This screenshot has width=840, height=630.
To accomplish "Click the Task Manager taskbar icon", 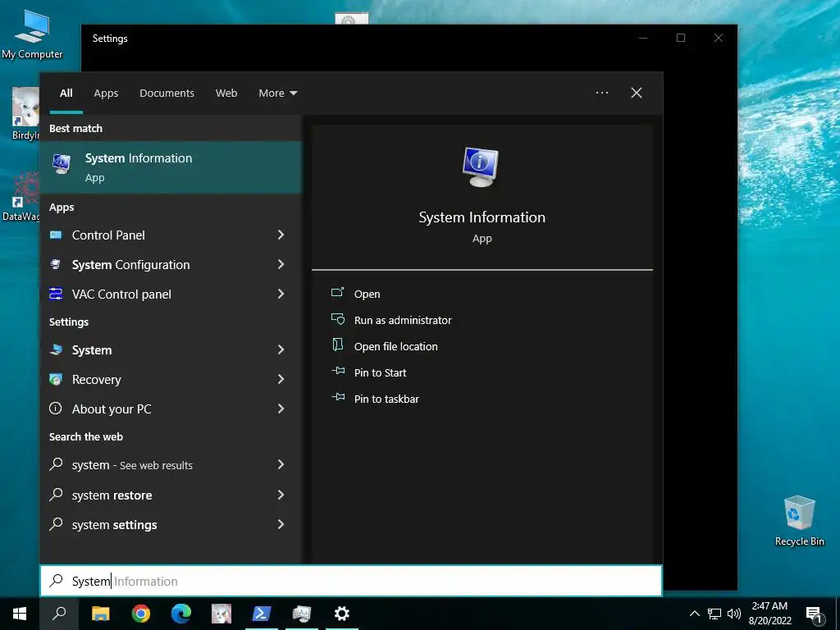I will (x=302, y=614).
